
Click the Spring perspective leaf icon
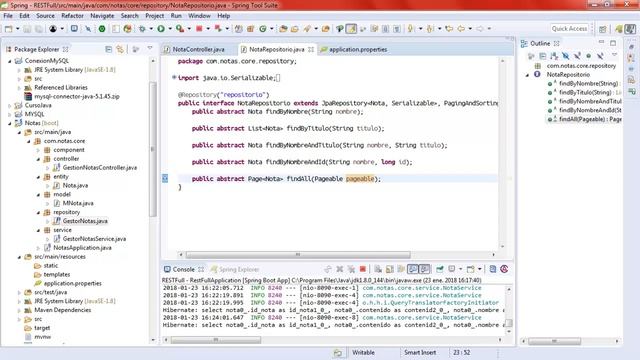pos(619,29)
